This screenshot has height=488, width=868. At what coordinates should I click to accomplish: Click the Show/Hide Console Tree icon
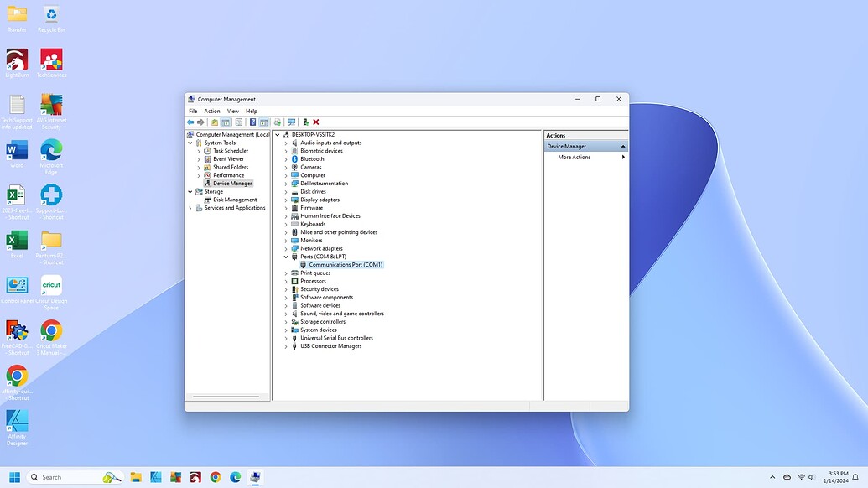coord(226,122)
